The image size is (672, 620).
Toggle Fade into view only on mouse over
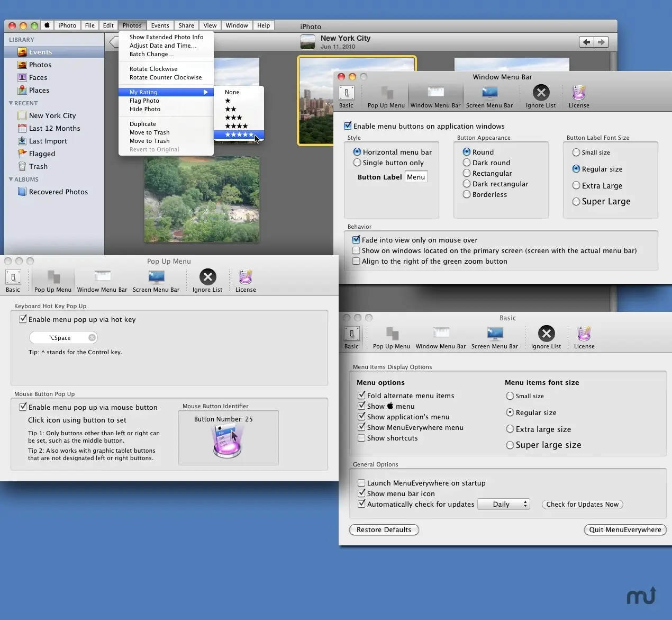click(x=356, y=240)
